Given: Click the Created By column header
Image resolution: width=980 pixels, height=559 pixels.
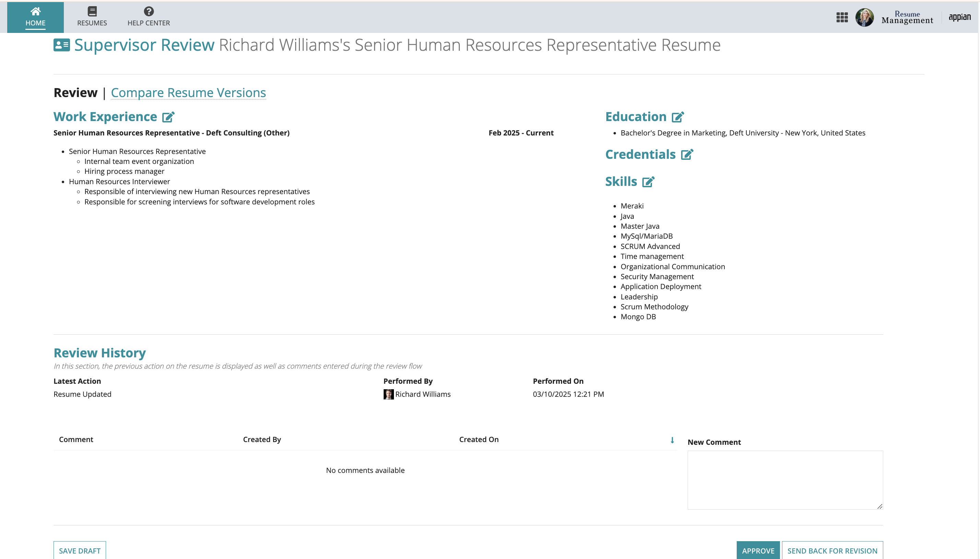Looking at the screenshot, I should 262,440.
